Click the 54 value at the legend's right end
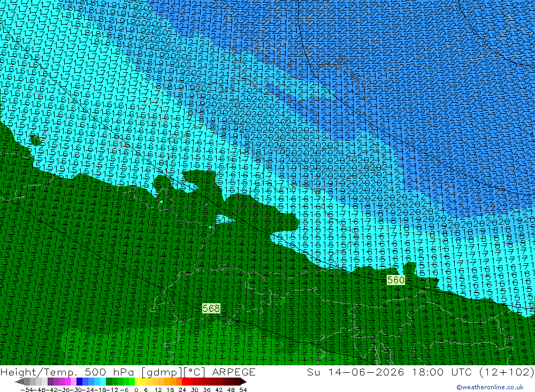Viewport: 535px width, 392px height. (x=243, y=390)
